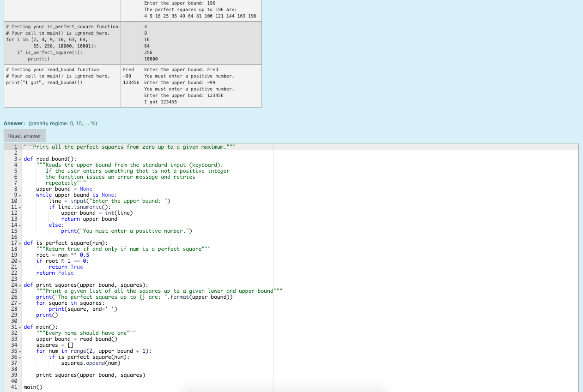Click the 'line = input("Enter the upper bound: ")' line
The width and height of the screenshot is (583, 392).
click(109, 201)
